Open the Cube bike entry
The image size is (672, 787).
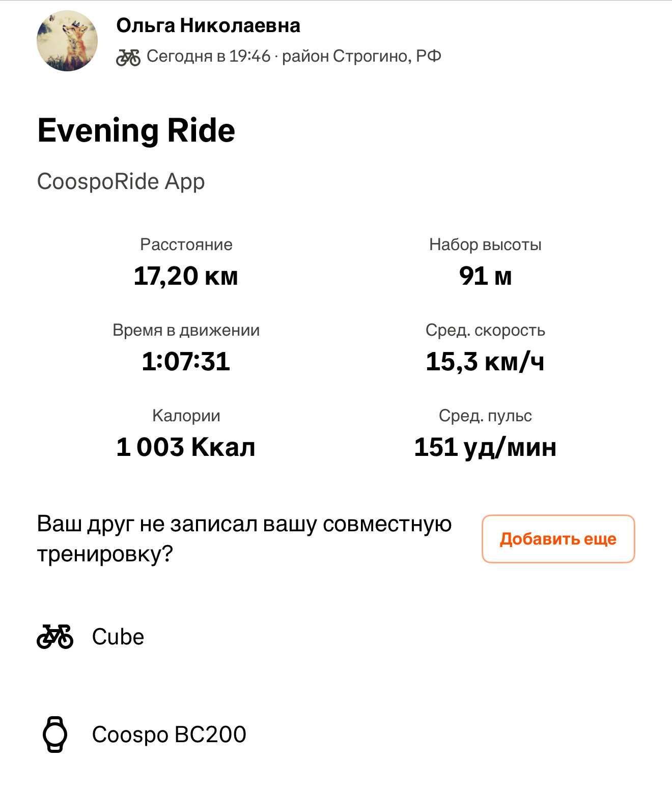(118, 637)
